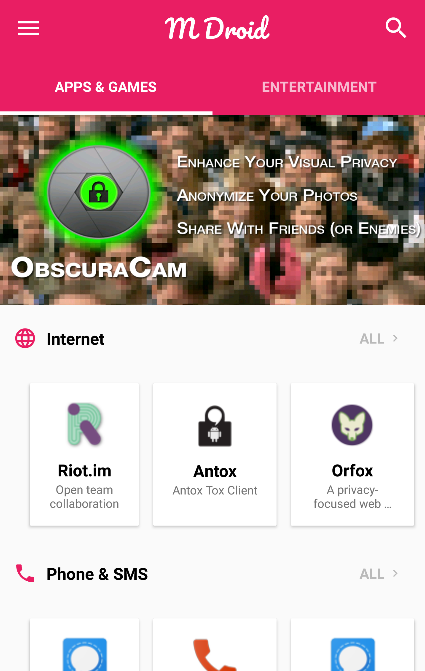Click the M Droid title logo
Screen dimensions: 425x671
point(217,28)
